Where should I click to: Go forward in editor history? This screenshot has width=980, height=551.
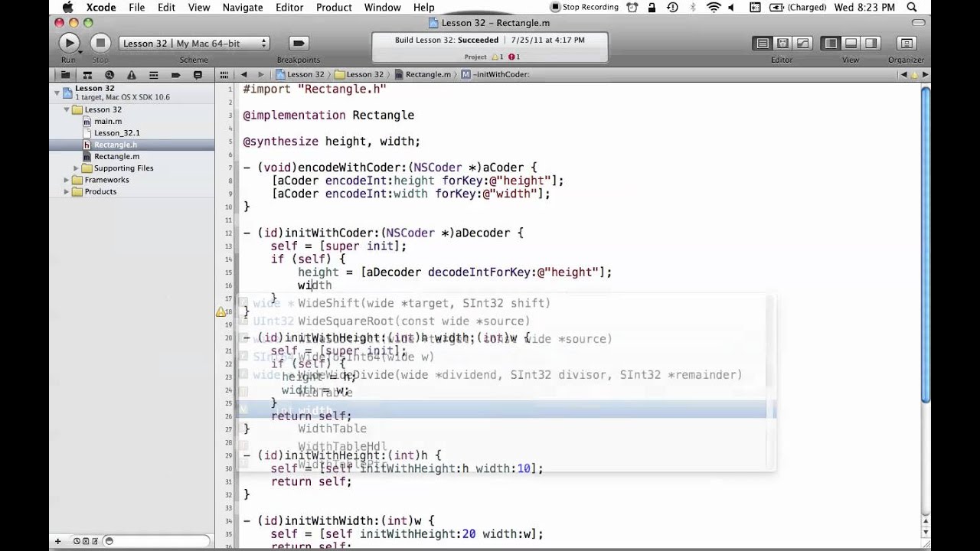click(261, 75)
